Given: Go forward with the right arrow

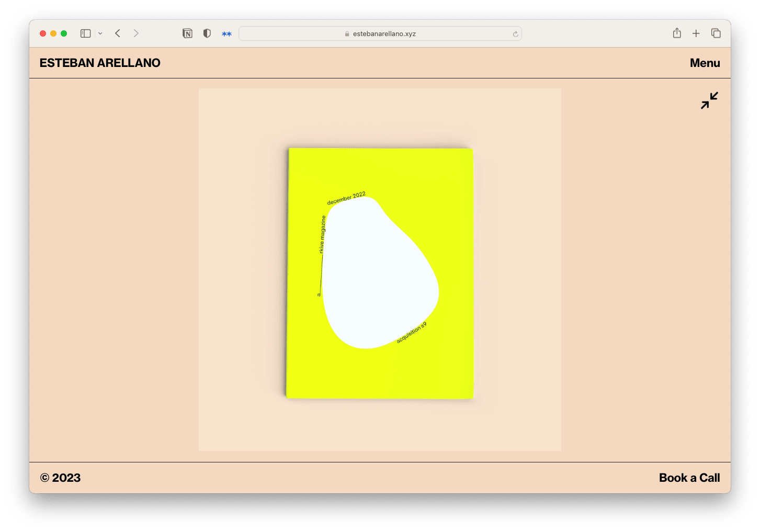Looking at the screenshot, I should [x=136, y=33].
